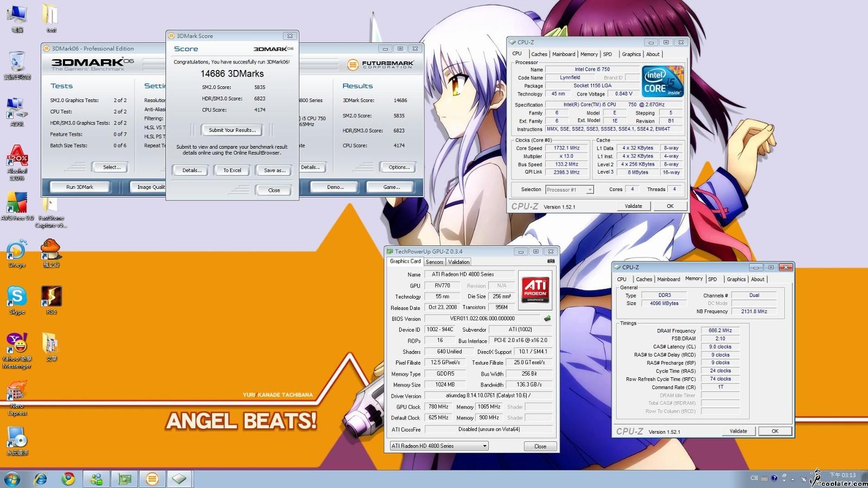Export score with To Excel button
The width and height of the screenshot is (868, 488).
(x=232, y=170)
